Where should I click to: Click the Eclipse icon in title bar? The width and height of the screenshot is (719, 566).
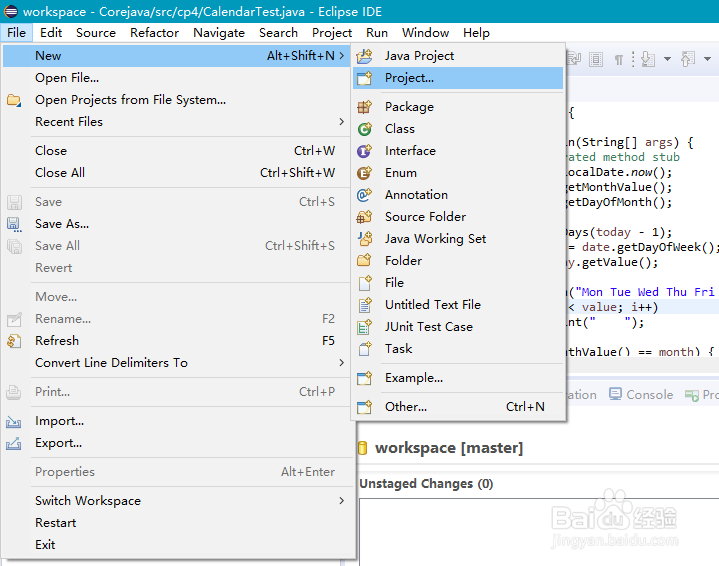[x=11, y=11]
